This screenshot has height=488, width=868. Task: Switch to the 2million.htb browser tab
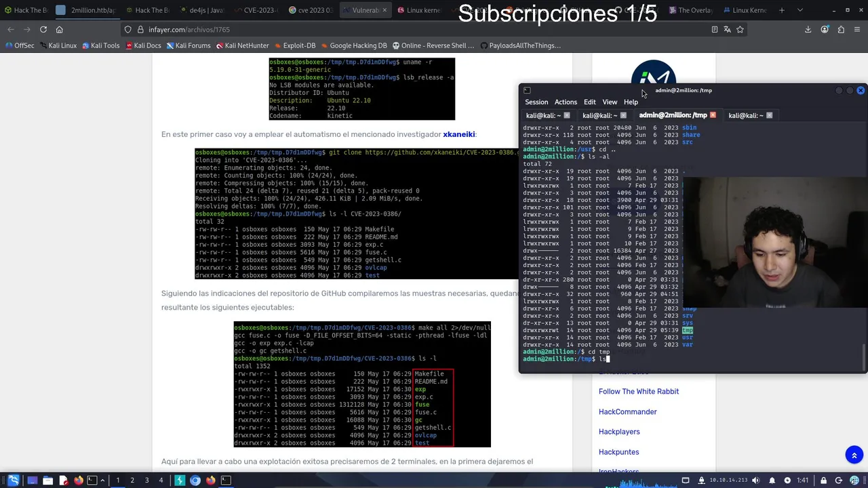(86, 10)
